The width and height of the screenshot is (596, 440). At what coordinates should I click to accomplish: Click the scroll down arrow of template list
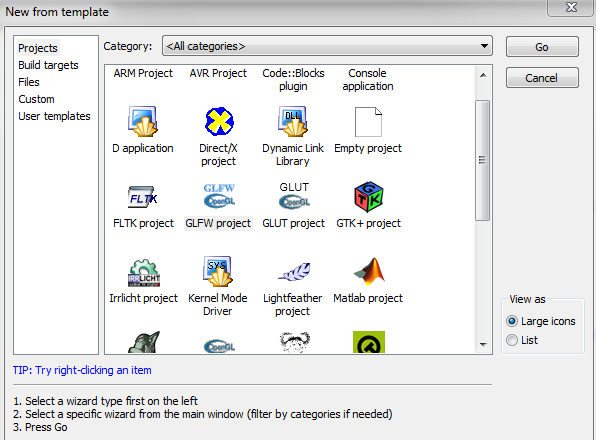(x=483, y=345)
